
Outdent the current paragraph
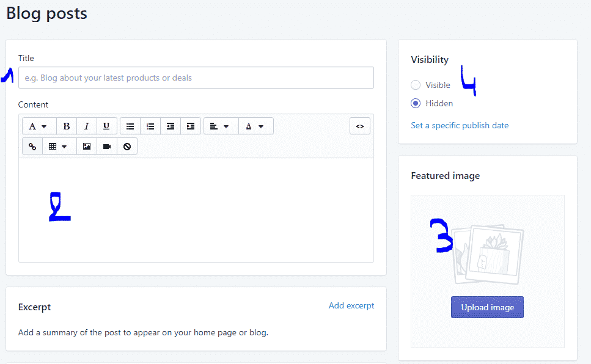pyautogui.click(x=171, y=126)
